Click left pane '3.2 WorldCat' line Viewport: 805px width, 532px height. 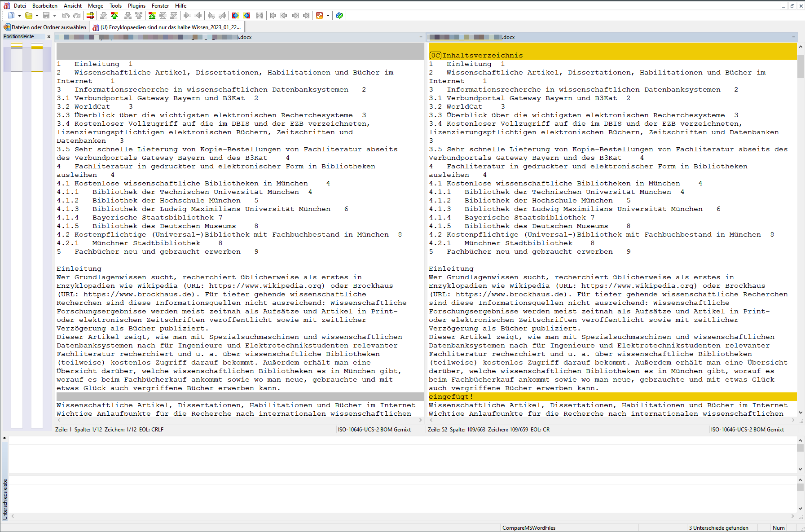(x=95, y=106)
